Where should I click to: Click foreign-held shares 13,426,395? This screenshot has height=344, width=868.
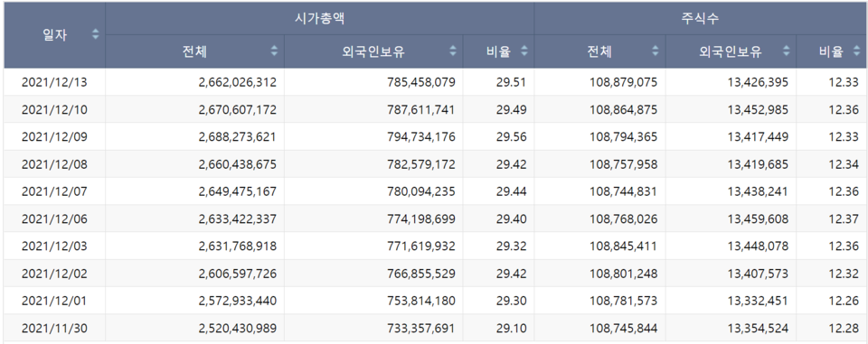(x=758, y=82)
